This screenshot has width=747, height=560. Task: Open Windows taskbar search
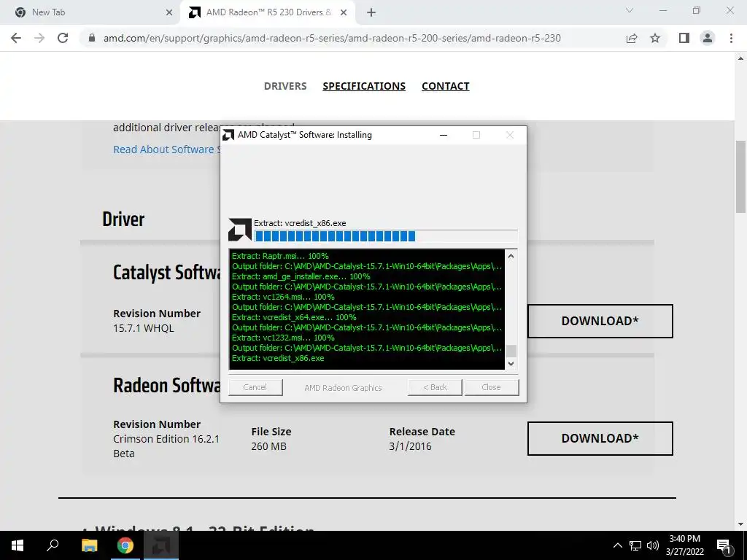click(x=53, y=545)
